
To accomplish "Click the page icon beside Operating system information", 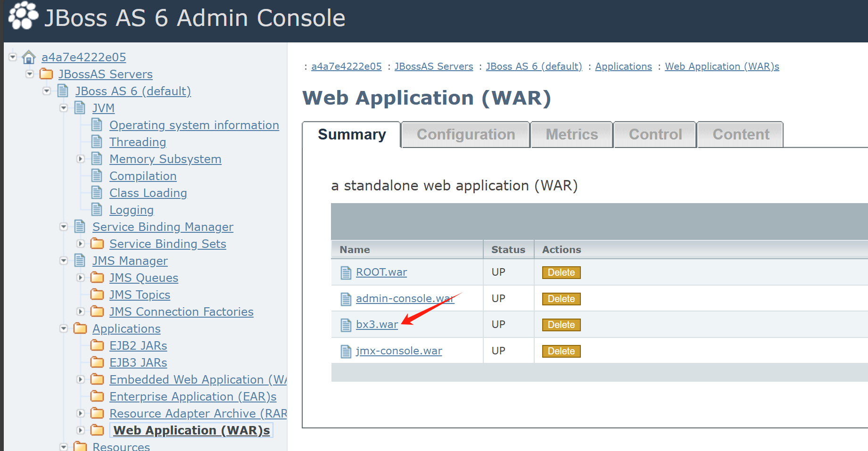I will [x=97, y=125].
